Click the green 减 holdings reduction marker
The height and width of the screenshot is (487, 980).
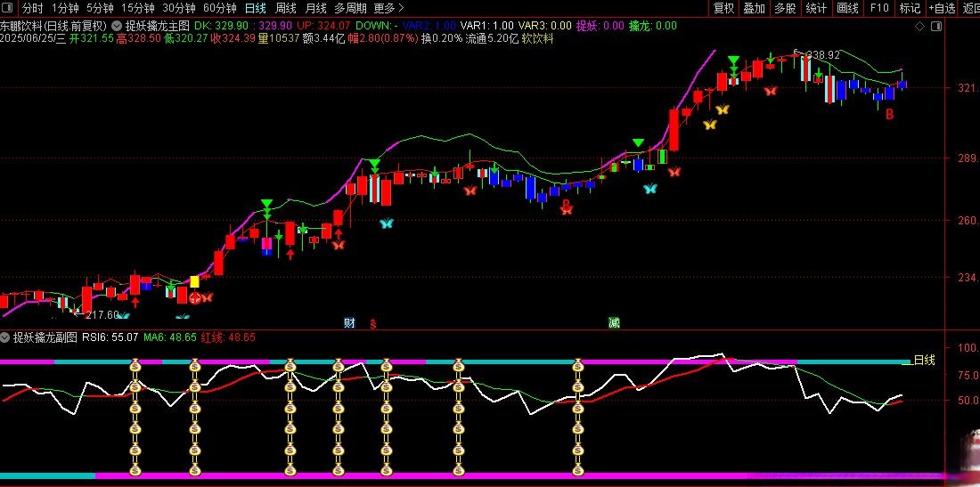pos(614,322)
